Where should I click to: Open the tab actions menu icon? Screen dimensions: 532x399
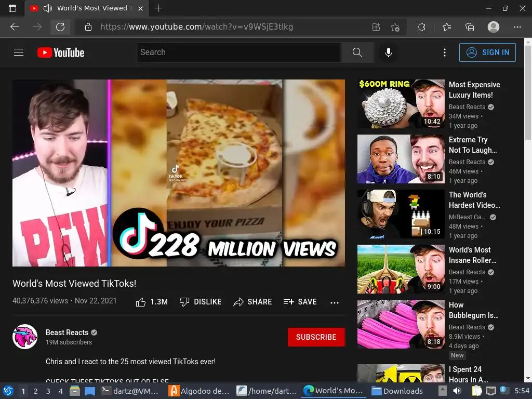[12, 8]
